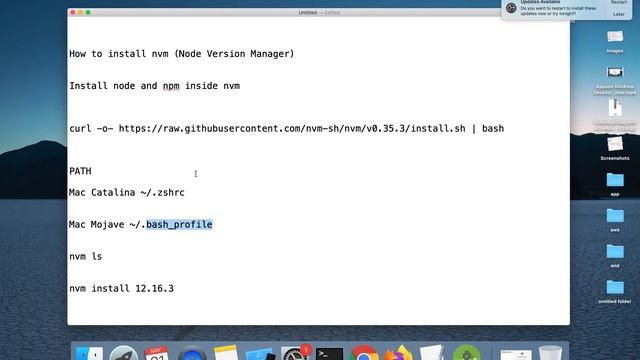Image resolution: width=640 pixels, height=360 pixels.
Task: Open TextEdit icon in the dock
Action: coord(432,353)
